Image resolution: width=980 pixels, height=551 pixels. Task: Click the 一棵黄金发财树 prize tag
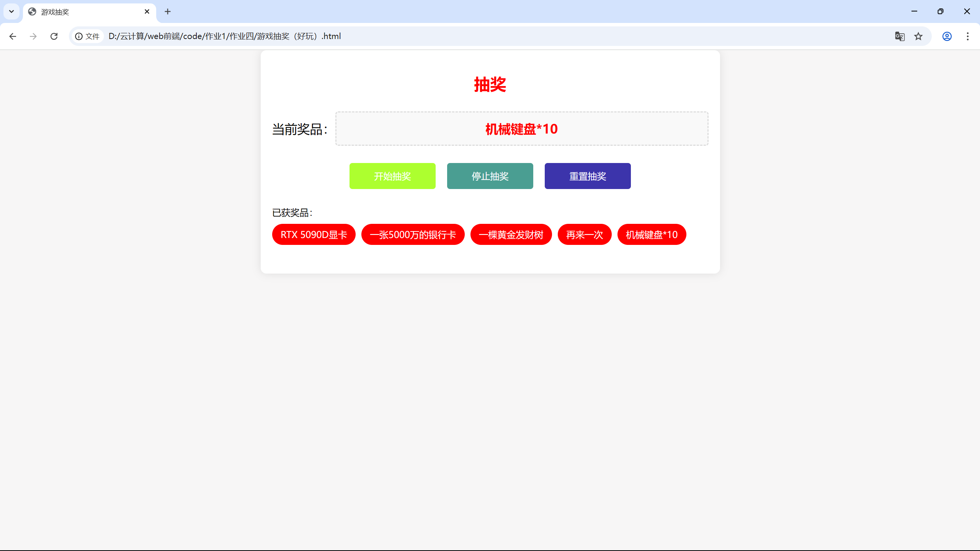[511, 235]
